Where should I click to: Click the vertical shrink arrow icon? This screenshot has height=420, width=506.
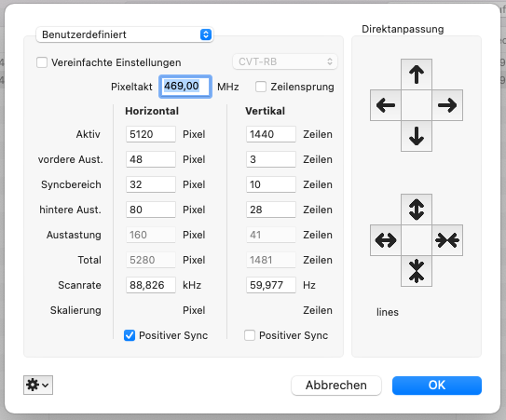[417, 271]
